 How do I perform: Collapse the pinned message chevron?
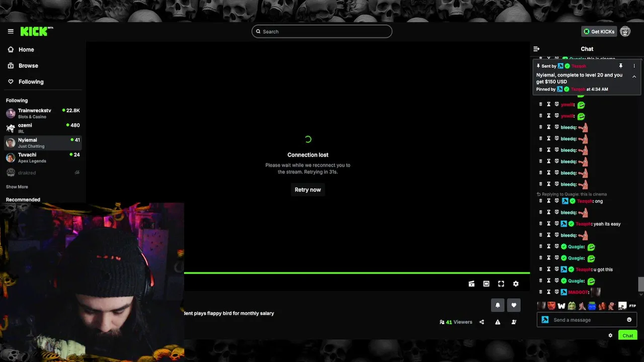pos(634,77)
